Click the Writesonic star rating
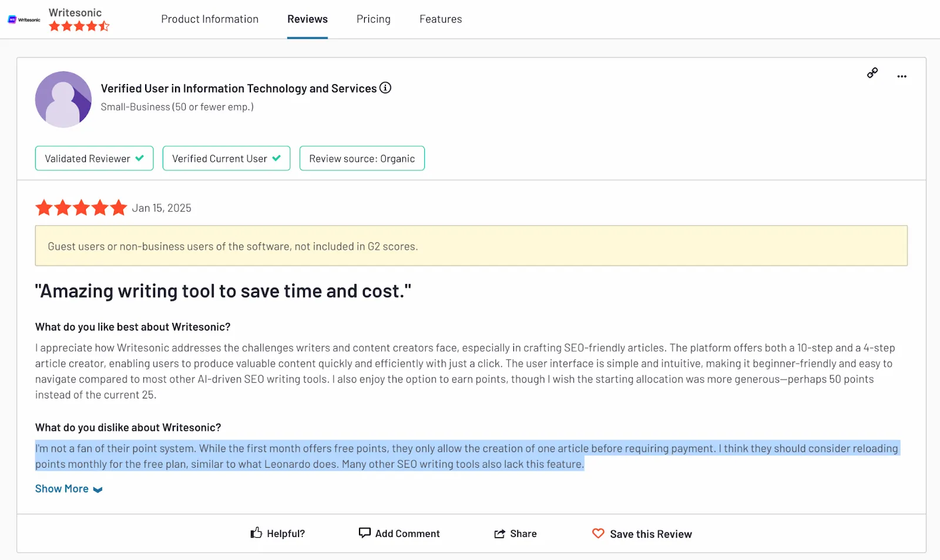940x560 pixels. point(79,26)
